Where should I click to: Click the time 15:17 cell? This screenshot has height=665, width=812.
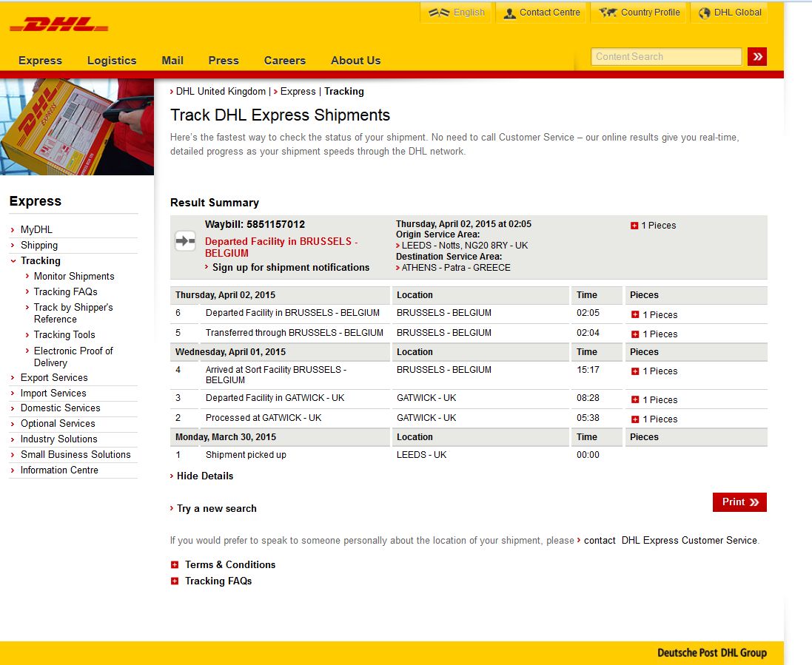click(588, 370)
